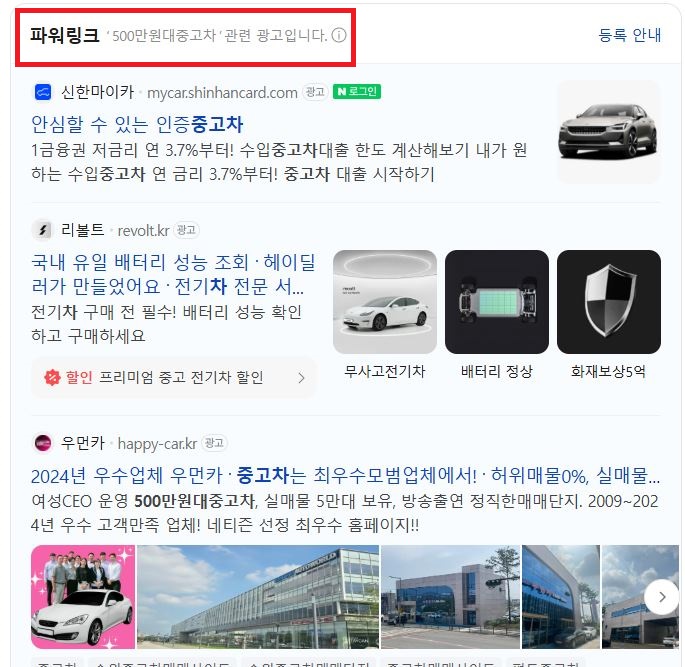Select the 무사고전기차 white Tesla image
Image resolution: width=685 pixels, height=667 pixels.
385,302
